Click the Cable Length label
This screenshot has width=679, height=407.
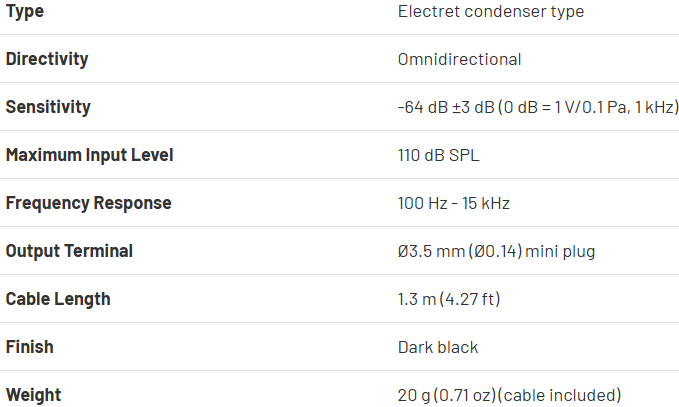click(58, 299)
